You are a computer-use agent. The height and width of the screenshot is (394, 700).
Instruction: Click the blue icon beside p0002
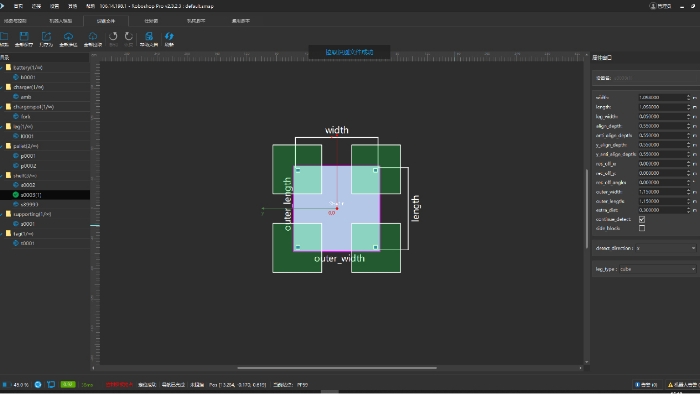[x=16, y=166]
